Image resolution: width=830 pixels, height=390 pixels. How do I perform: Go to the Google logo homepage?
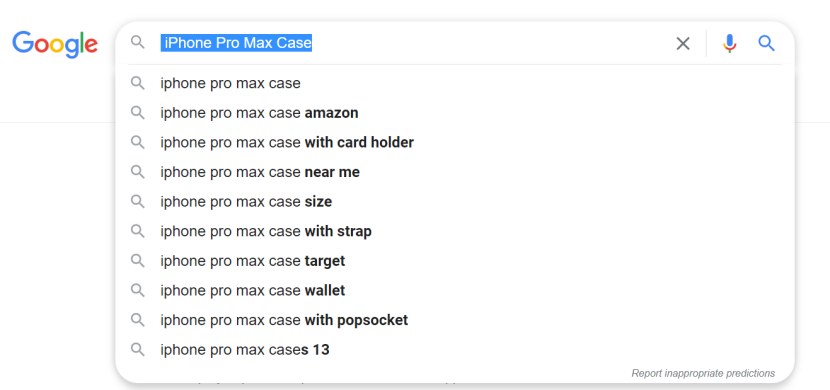point(55,44)
